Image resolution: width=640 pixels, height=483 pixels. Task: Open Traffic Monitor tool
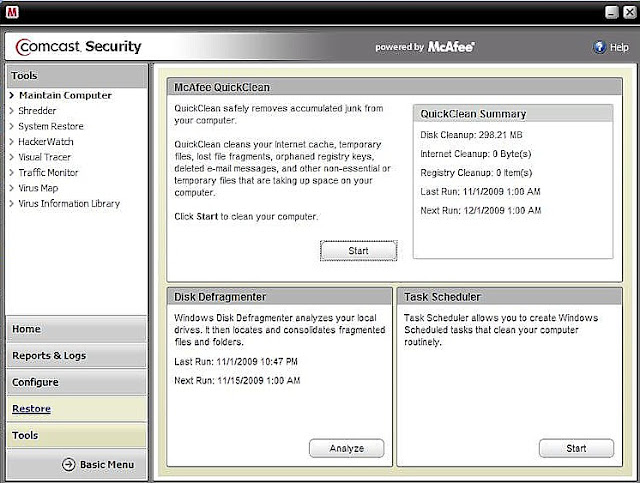point(48,173)
